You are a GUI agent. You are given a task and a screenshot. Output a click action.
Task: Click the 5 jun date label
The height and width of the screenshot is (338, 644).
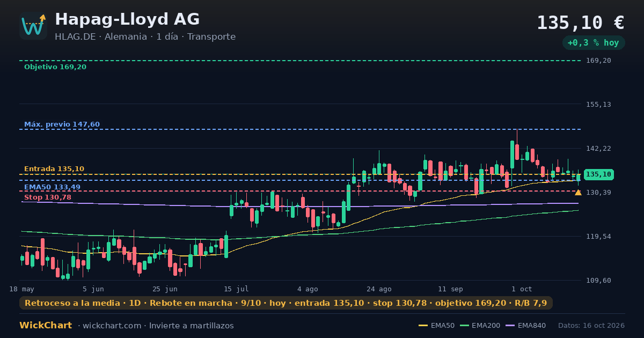coord(93,289)
